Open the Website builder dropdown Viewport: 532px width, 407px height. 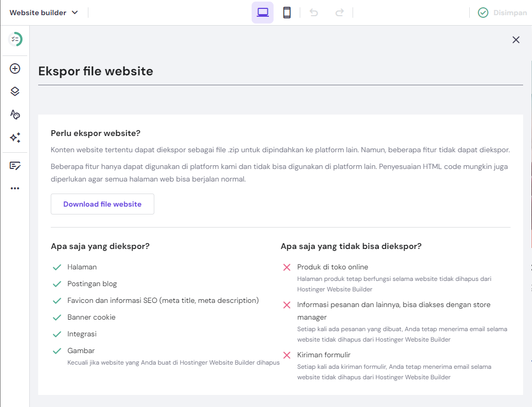(x=43, y=12)
